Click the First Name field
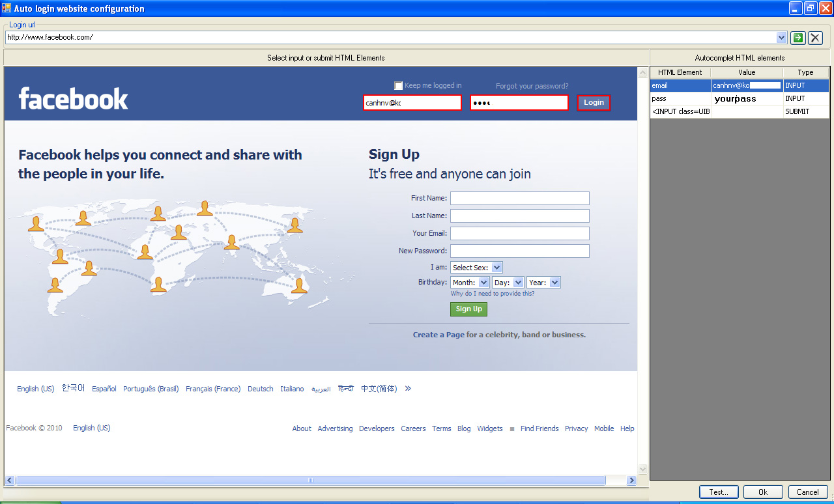This screenshot has width=834, height=504. (520, 198)
